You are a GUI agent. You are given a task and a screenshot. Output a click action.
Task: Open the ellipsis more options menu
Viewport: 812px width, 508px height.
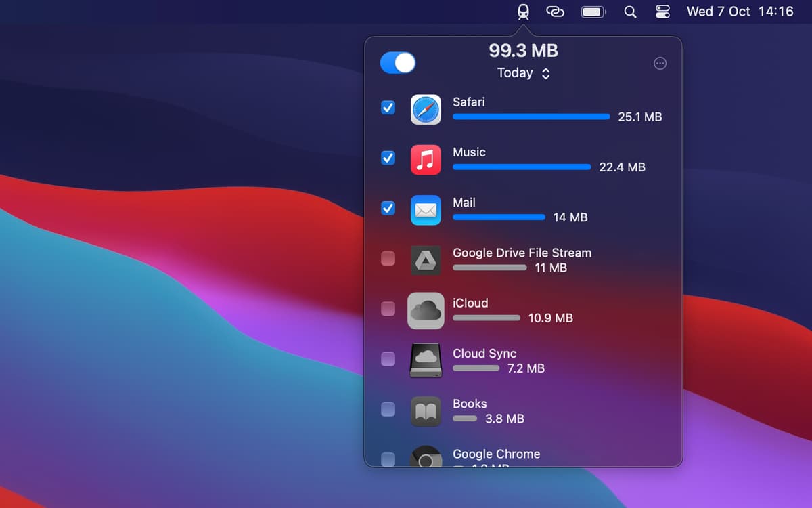click(x=660, y=64)
